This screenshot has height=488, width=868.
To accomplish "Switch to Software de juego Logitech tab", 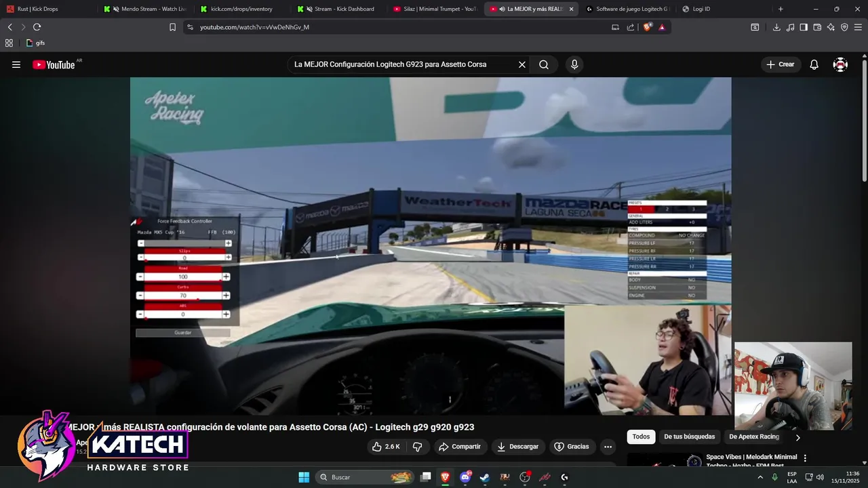I will [x=628, y=9].
